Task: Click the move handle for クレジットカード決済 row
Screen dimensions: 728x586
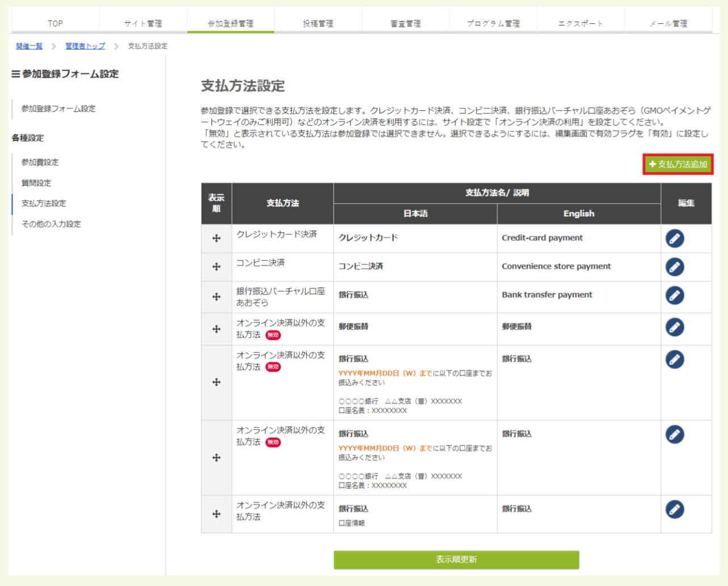Action: [x=216, y=238]
